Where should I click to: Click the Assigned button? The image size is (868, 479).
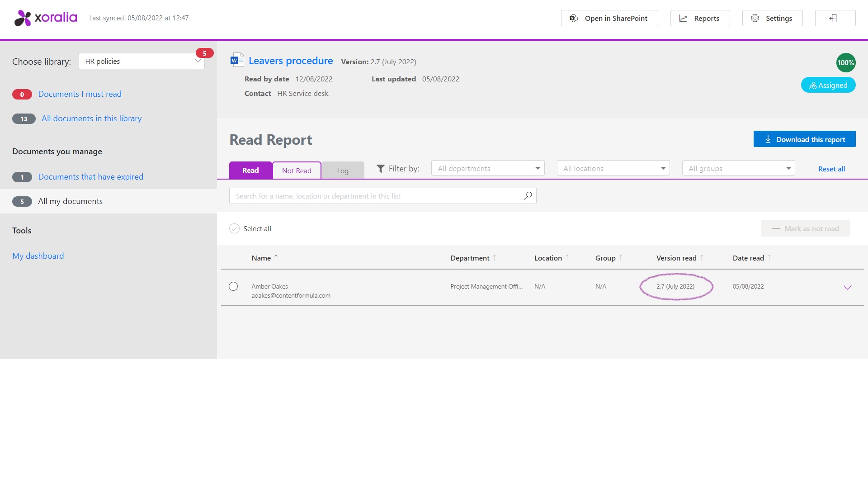point(828,85)
